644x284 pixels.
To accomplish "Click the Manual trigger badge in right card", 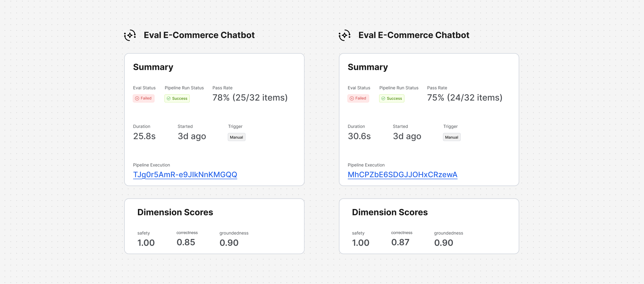I will pyautogui.click(x=452, y=137).
